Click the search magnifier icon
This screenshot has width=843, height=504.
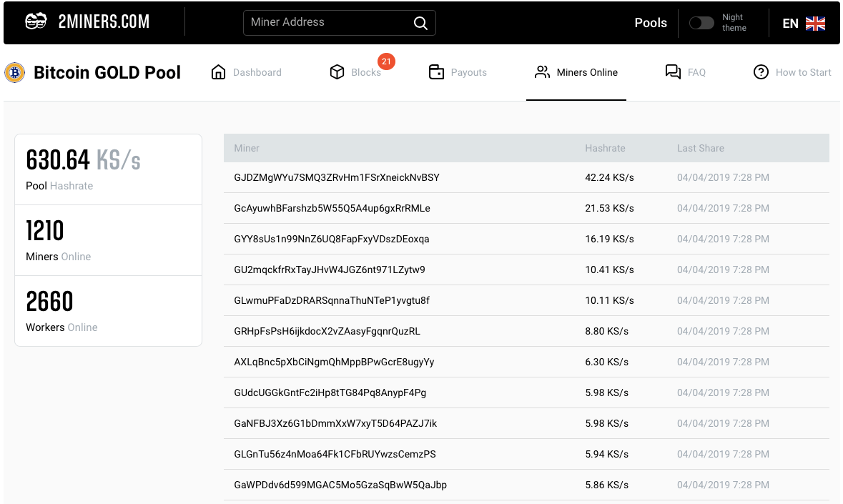420,23
